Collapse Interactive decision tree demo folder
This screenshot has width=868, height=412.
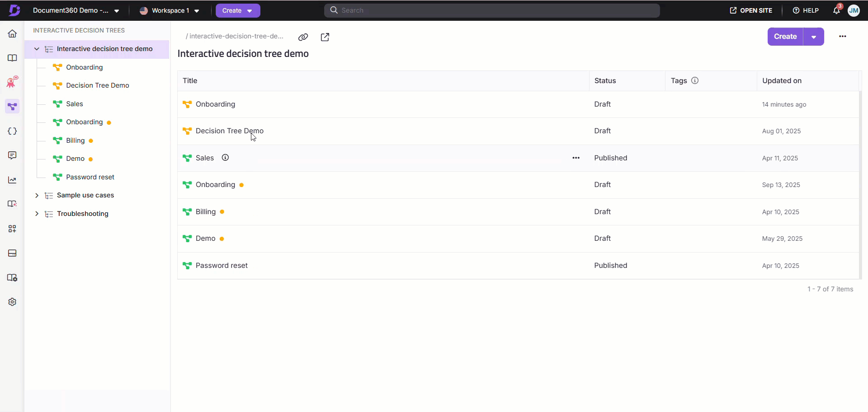pyautogui.click(x=37, y=49)
